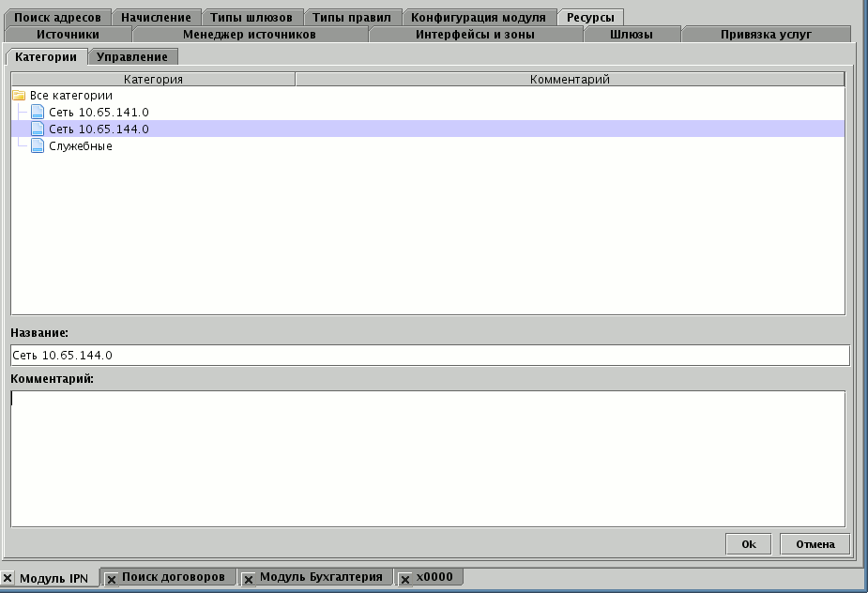This screenshot has width=868, height=593.
Task: Click into the Комментарий text area
Action: [x=428, y=458]
